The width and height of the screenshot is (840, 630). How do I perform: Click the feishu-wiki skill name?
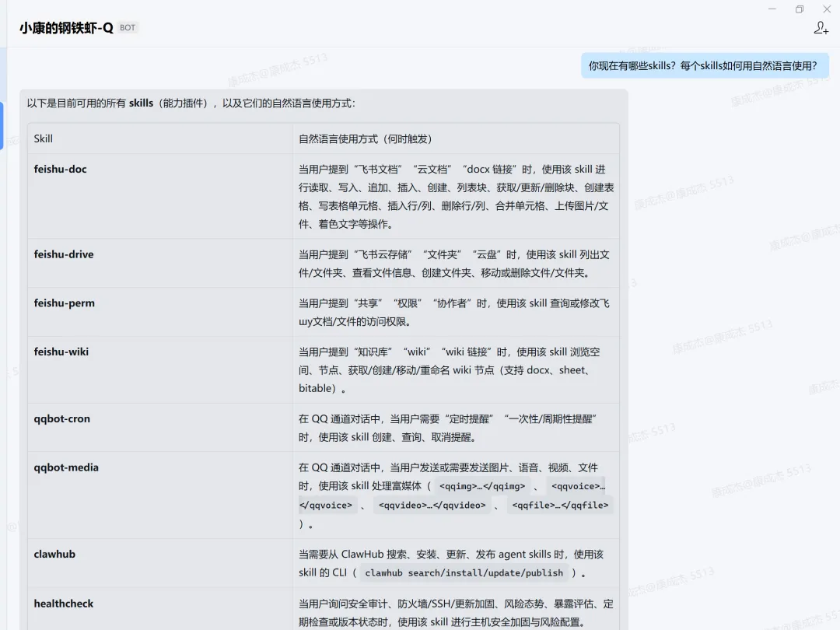tap(61, 352)
